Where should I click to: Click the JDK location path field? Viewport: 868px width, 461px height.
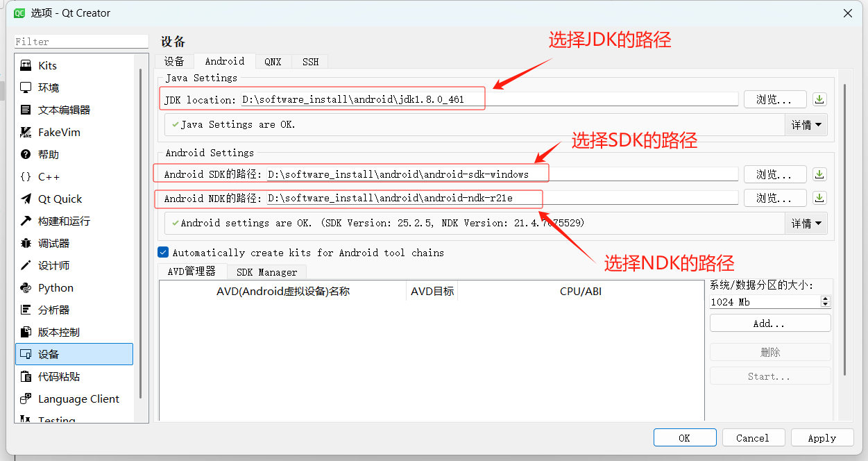pos(490,99)
